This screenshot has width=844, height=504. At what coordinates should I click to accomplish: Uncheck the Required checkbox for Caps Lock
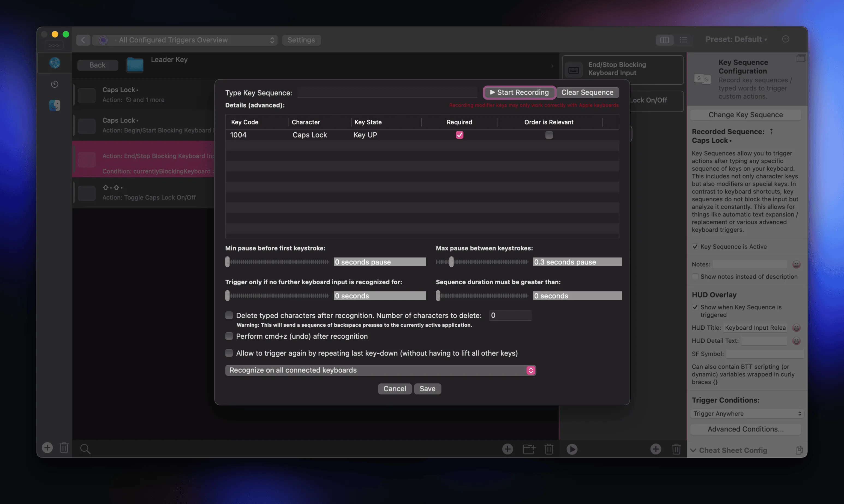click(459, 135)
